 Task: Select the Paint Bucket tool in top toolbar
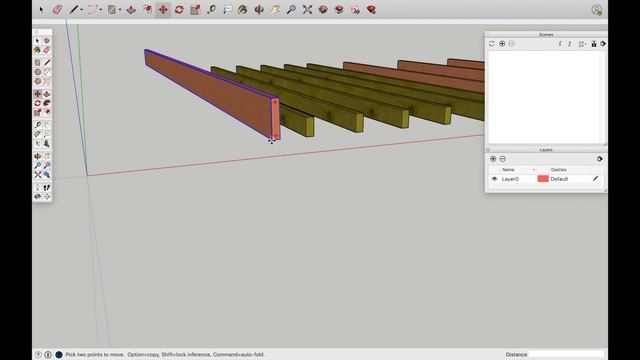(243, 9)
